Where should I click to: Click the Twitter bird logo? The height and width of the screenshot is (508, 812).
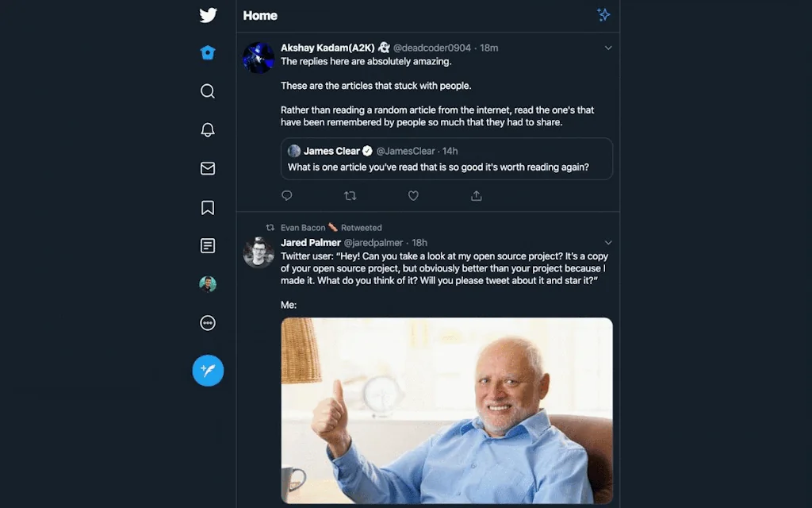208,15
